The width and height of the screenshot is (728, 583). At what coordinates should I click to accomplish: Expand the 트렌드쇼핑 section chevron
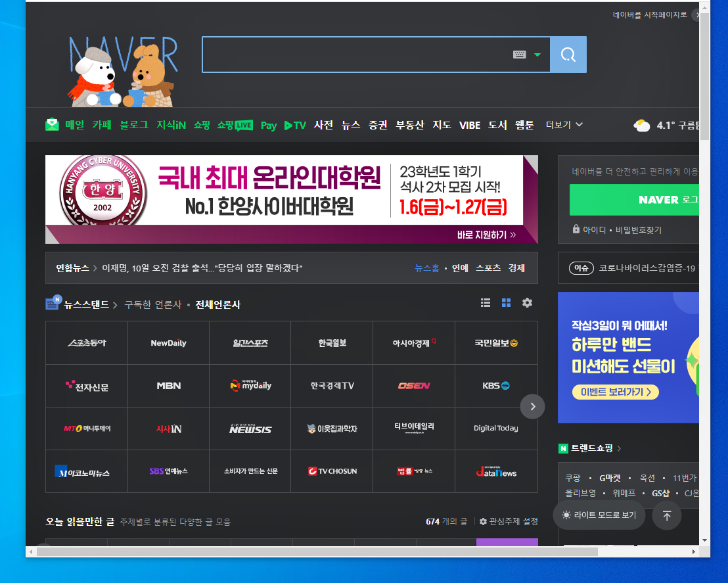click(x=620, y=448)
